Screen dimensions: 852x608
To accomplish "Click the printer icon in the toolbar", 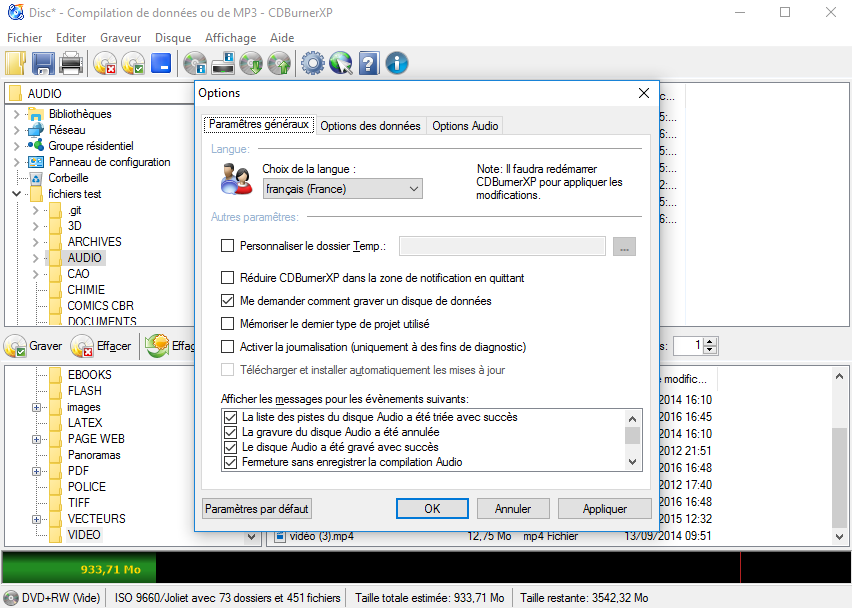I will point(71,63).
